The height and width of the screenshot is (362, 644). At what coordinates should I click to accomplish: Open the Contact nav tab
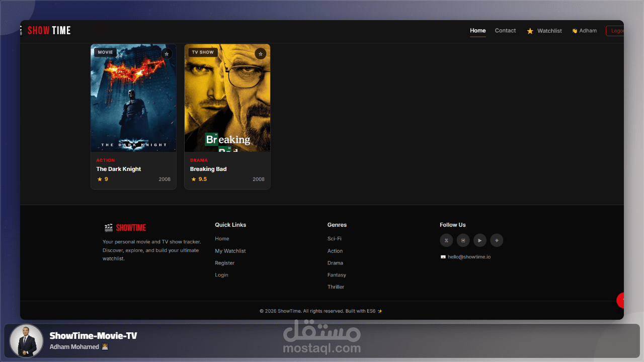coord(505,31)
